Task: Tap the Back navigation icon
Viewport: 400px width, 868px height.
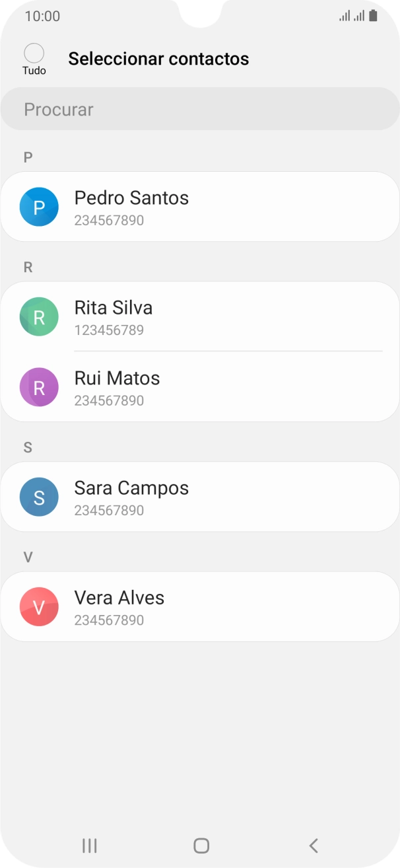Action: tap(312, 845)
